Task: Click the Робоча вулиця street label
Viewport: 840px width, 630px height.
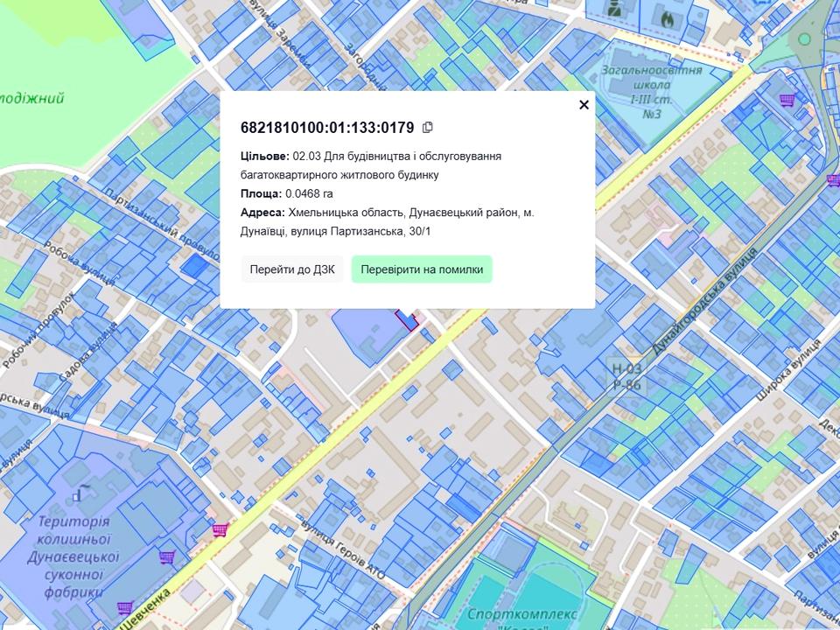Action: pos(88,270)
